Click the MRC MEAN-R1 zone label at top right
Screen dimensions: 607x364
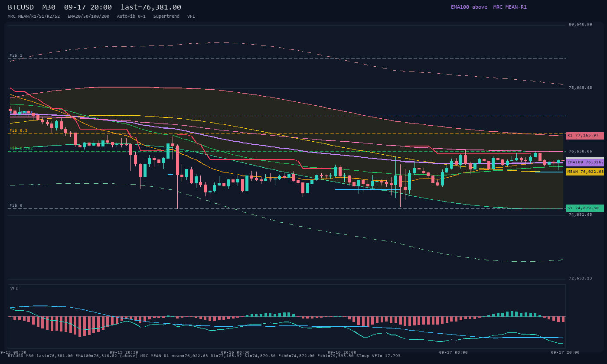coord(510,7)
